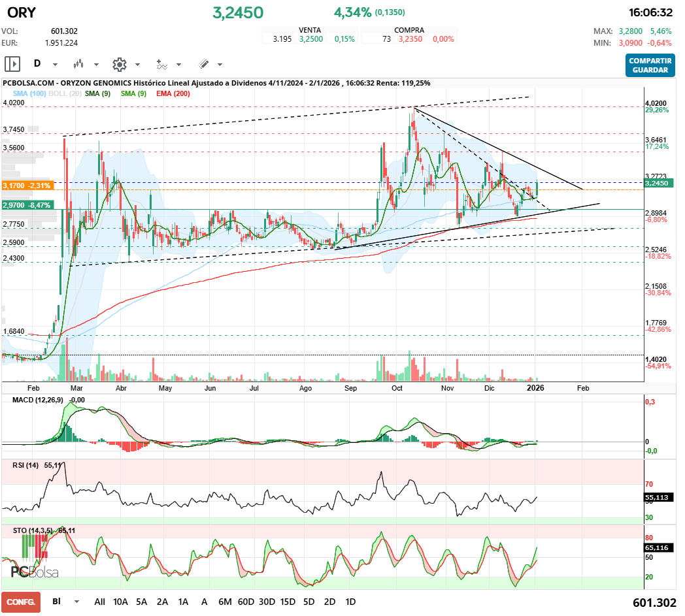Select the drawing pencil tool icon

click(x=203, y=64)
